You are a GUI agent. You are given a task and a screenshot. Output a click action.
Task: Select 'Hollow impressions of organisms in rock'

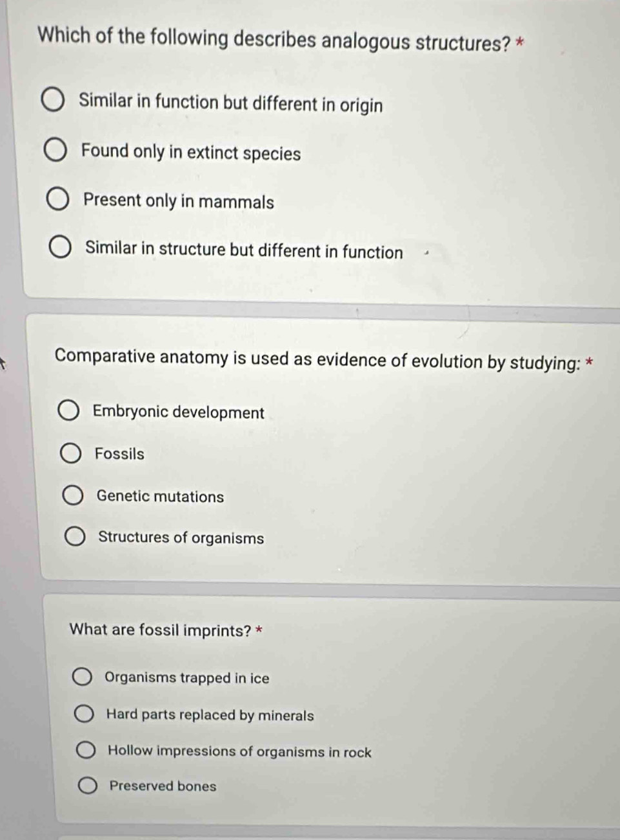tap(86, 750)
